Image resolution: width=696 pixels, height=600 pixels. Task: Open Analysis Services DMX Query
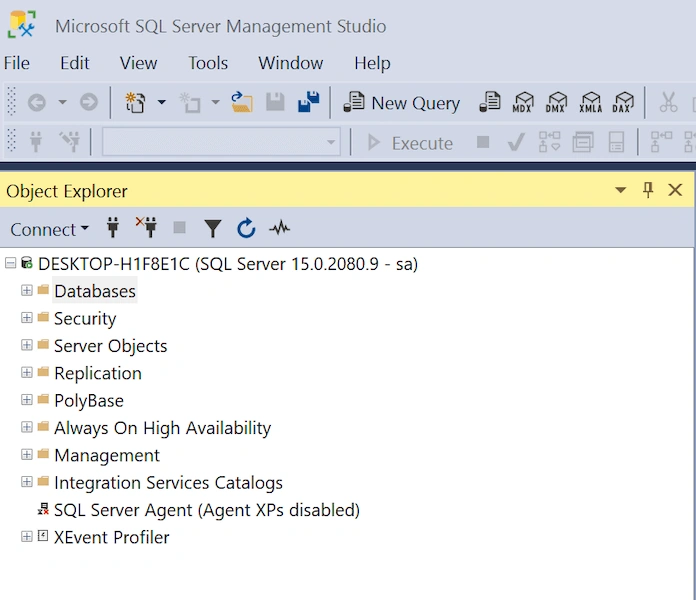(x=557, y=103)
